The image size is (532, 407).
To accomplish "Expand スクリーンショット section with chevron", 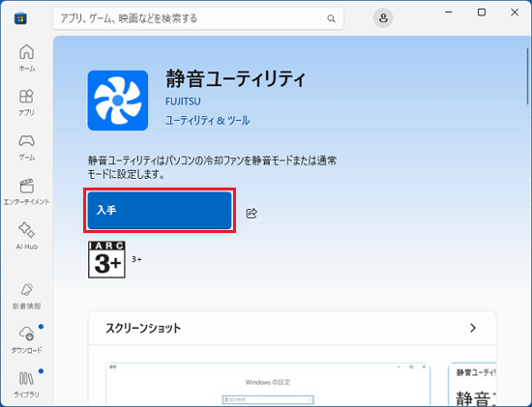I will click(x=473, y=328).
